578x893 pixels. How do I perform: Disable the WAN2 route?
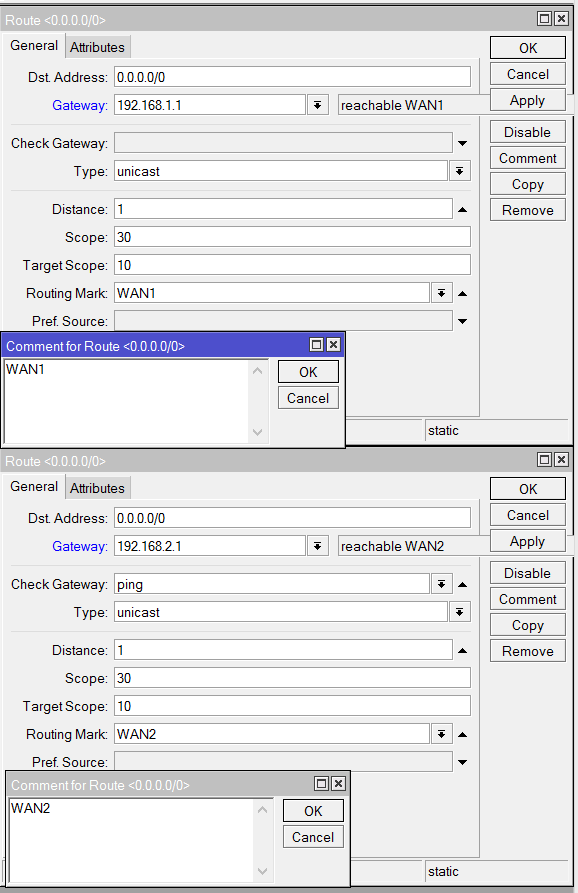coord(527,573)
